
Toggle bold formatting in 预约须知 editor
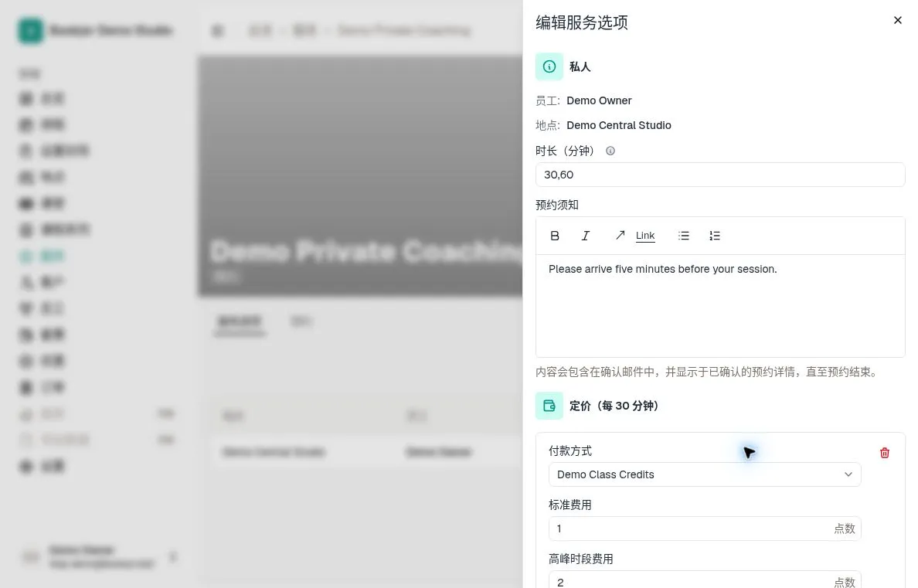pos(554,236)
